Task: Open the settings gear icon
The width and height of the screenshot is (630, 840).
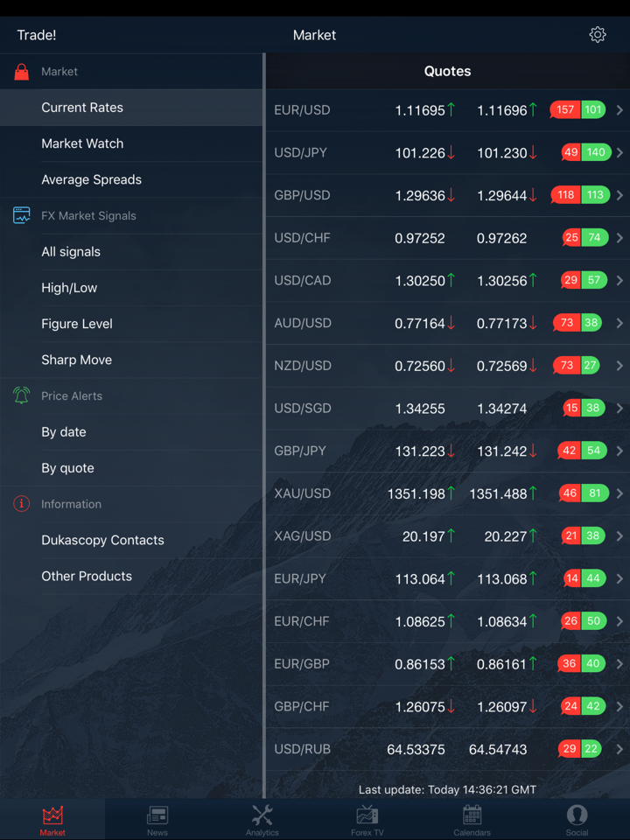Action: pyautogui.click(x=598, y=35)
